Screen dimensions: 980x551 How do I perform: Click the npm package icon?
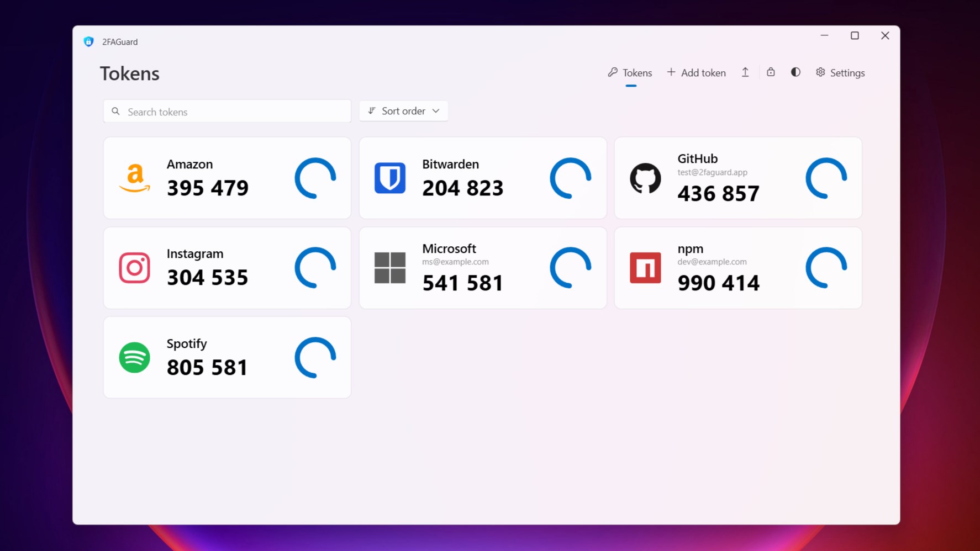(x=645, y=268)
